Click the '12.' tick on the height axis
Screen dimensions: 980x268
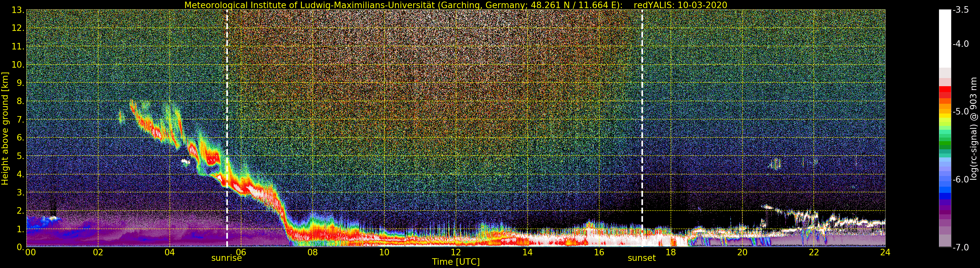[x=18, y=28]
